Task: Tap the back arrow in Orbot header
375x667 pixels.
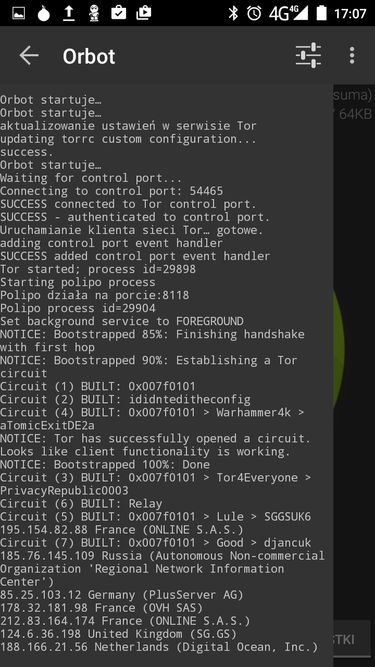Action: (29, 56)
